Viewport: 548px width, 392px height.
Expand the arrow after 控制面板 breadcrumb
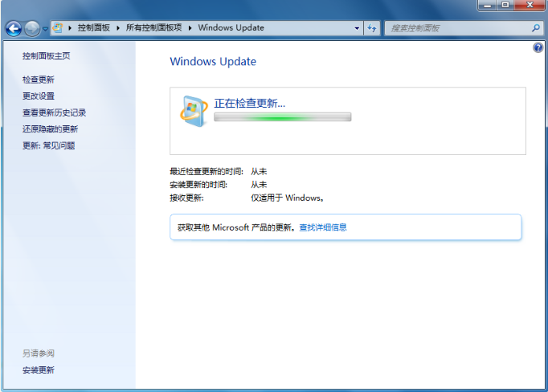tap(118, 28)
